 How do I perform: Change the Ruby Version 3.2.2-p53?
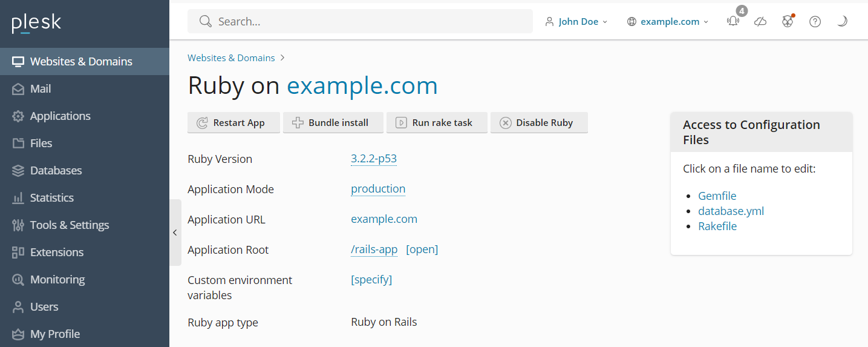(x=374, y=159)
